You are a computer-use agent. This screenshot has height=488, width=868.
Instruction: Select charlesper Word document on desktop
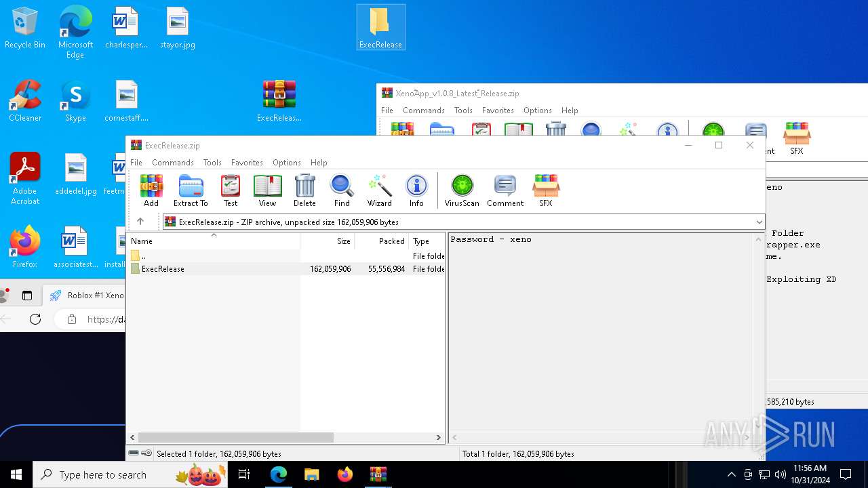pyautogui.click(x=126, y=28)
